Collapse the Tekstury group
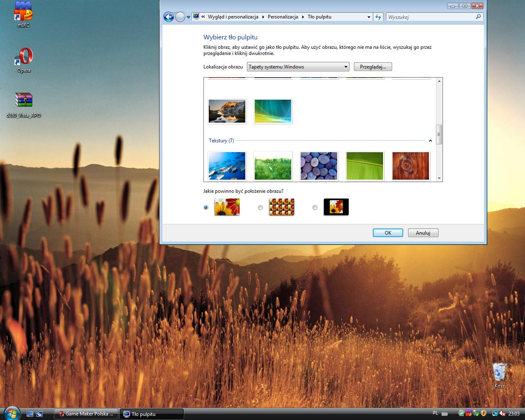525x420 pixels. (x=430, y=141)
